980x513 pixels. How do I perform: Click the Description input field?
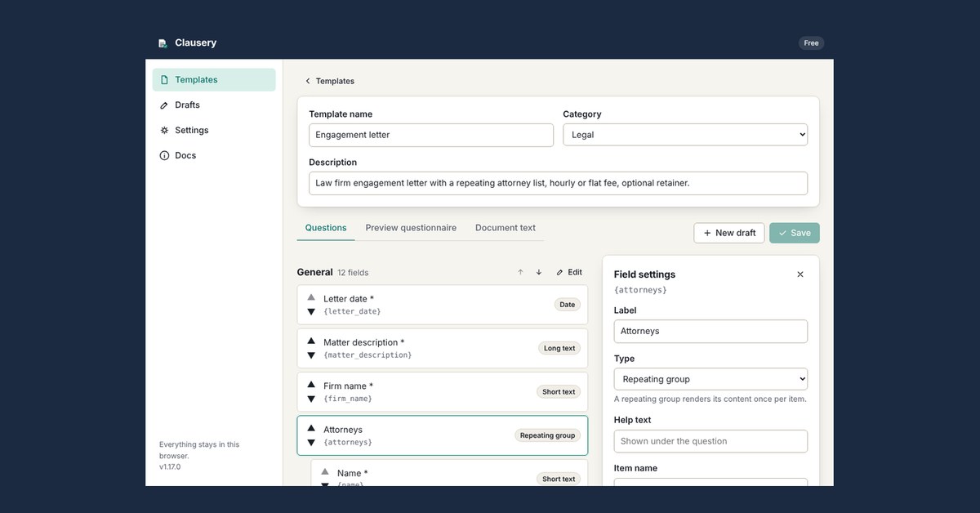click(x=559, y=183)
